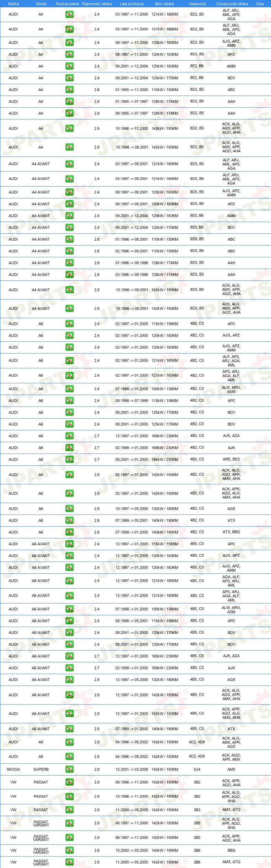The image size is (271, 868).
Task: Click the fuel icon for A6 Avant 100kW / 136KM row
Action: coord(69,609)
